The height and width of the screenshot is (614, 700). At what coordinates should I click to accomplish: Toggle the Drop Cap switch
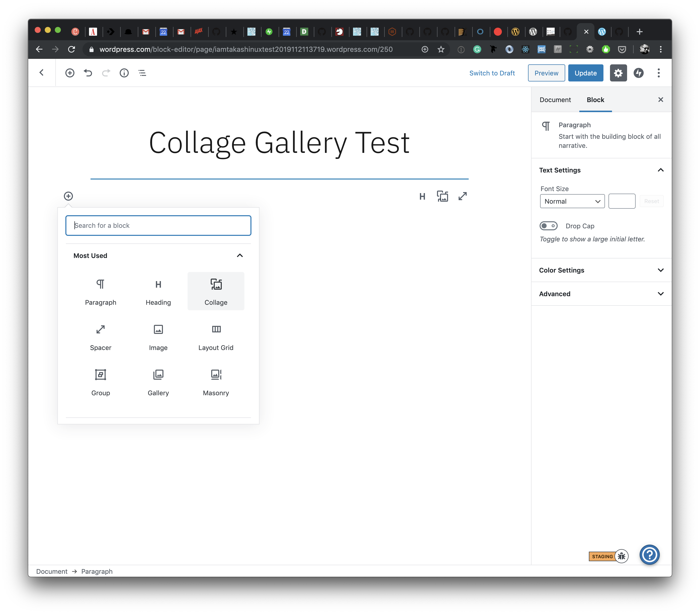(548, 226)
